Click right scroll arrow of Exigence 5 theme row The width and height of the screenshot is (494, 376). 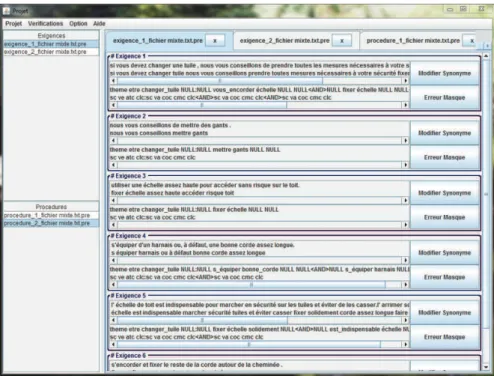click(x=405, y=344)
